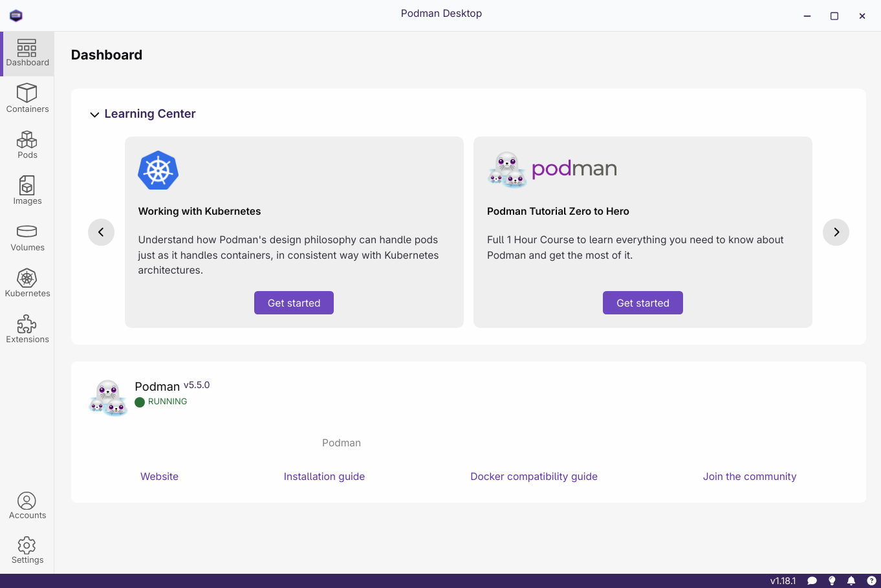Get started with Podman Tutorial Zero to Hero
Viewport: 881px width, 588px height.
tap(642, 303)
